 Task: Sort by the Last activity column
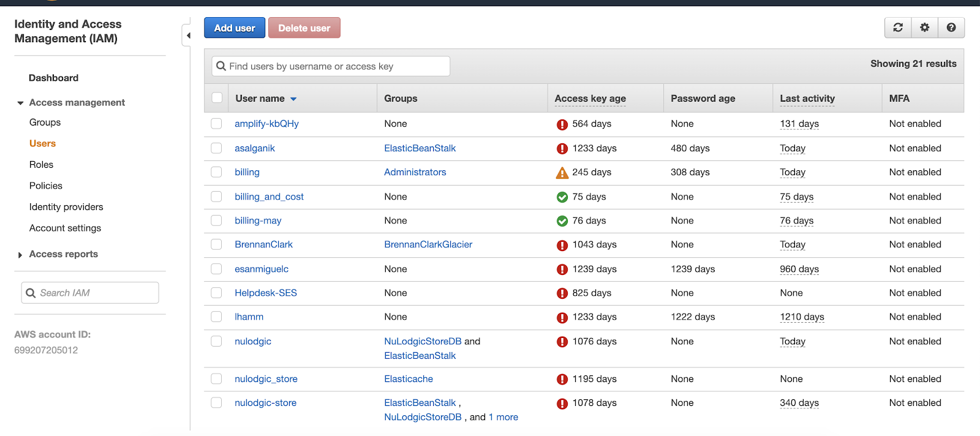pyautogui.click(x=807, y=98)
